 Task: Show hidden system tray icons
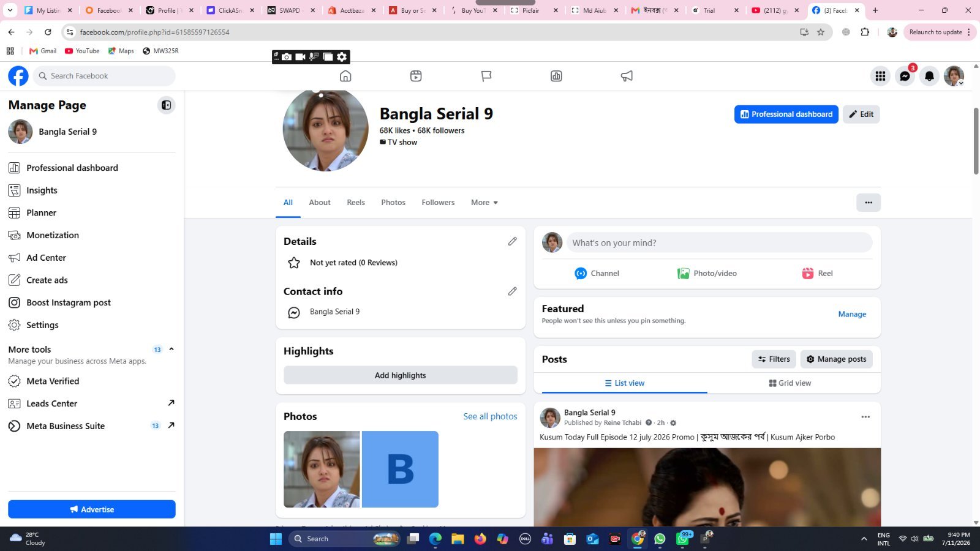point(864,539)
